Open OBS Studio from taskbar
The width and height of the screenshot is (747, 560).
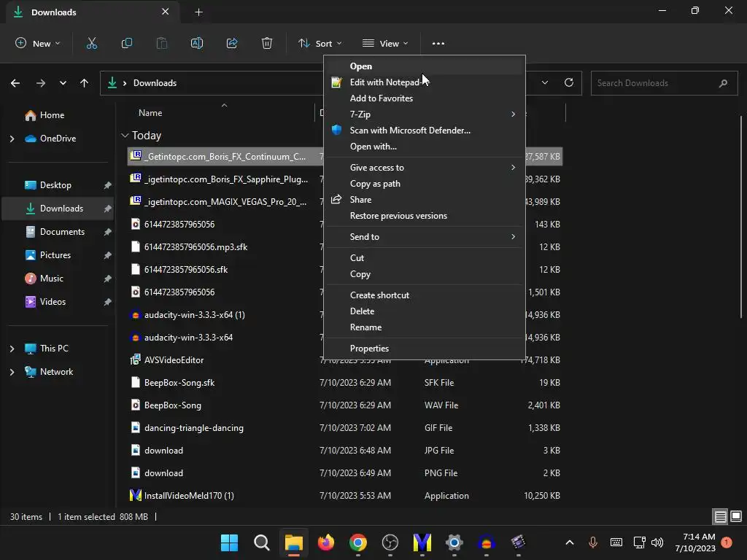[390, 542]
